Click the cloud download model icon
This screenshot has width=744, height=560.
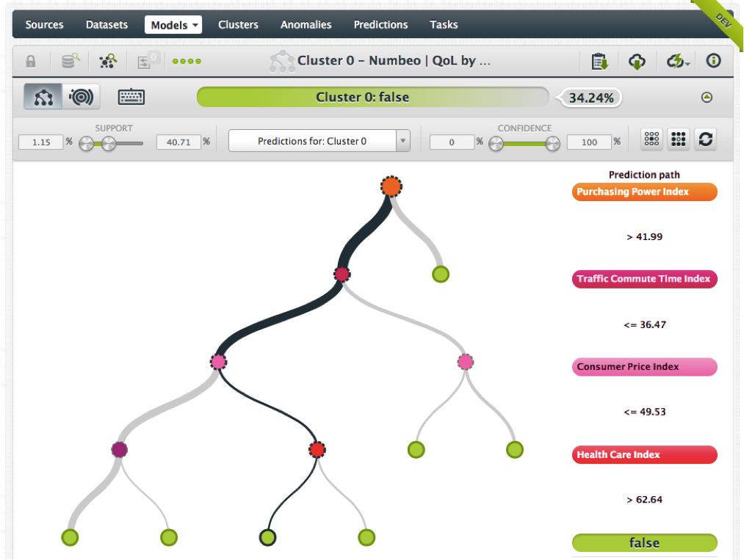tap(637, 62)
